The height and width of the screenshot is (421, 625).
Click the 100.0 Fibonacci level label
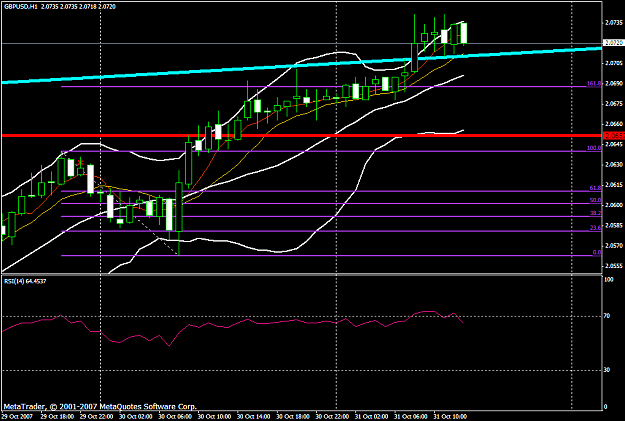[594, 148]
